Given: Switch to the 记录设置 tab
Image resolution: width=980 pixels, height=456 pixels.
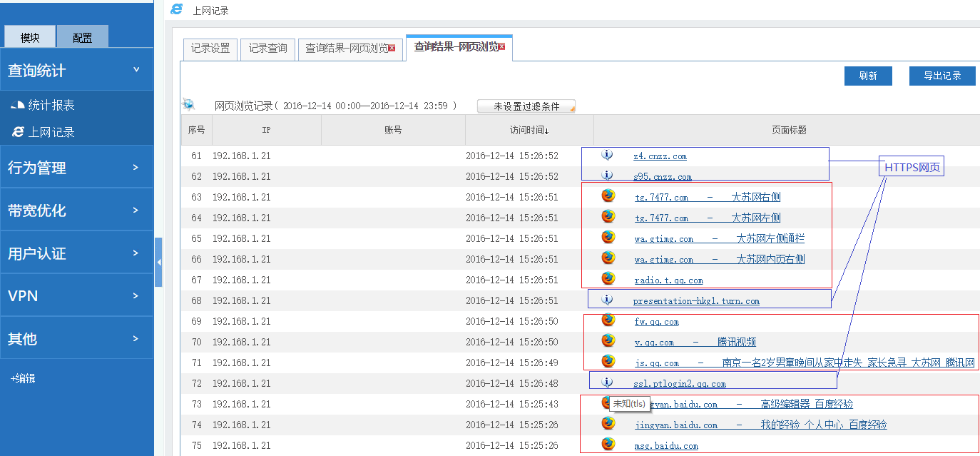Looking at the screenshot, I should (x=210, y=49).
